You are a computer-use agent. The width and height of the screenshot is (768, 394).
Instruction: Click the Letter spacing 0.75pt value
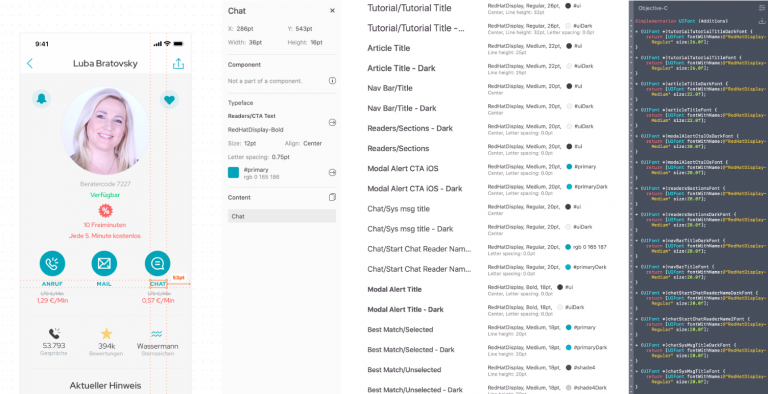(280, 157)
